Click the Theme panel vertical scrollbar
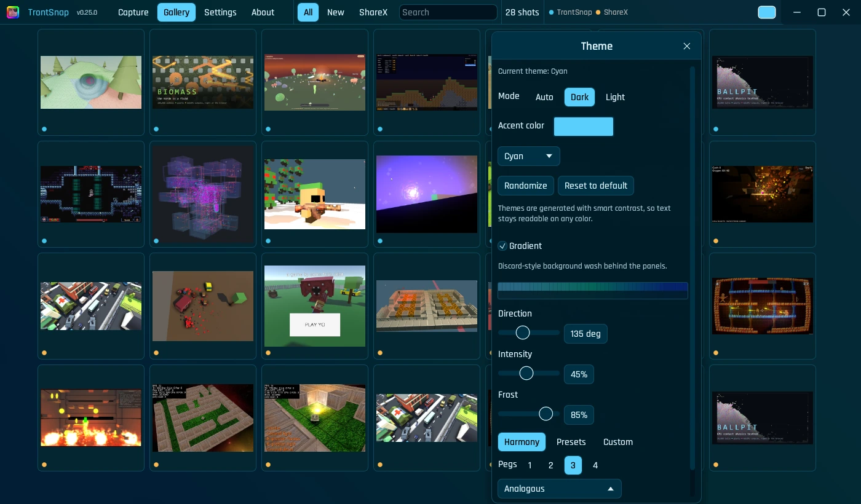This screenshot has width=861, height=504. click(692, 267)
